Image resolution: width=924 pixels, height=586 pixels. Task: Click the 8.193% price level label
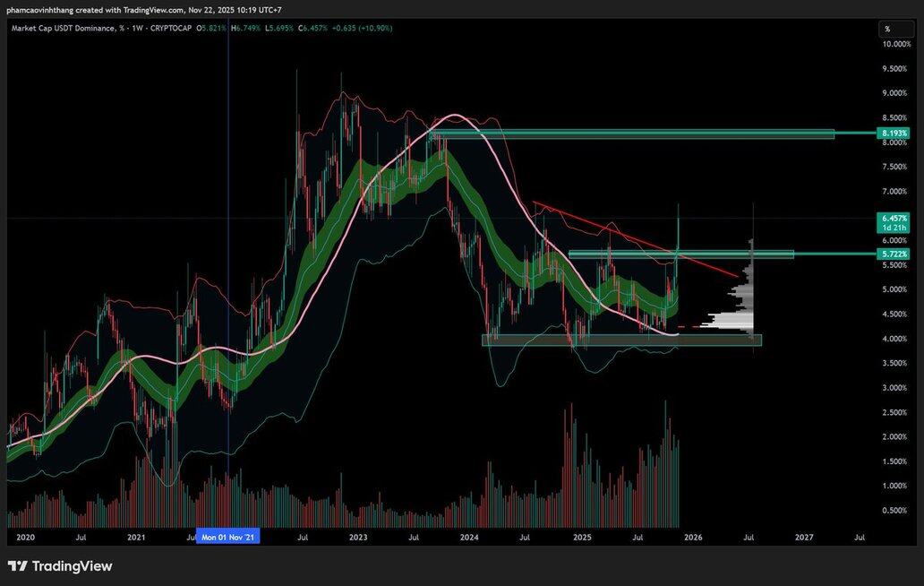(894, 134)
